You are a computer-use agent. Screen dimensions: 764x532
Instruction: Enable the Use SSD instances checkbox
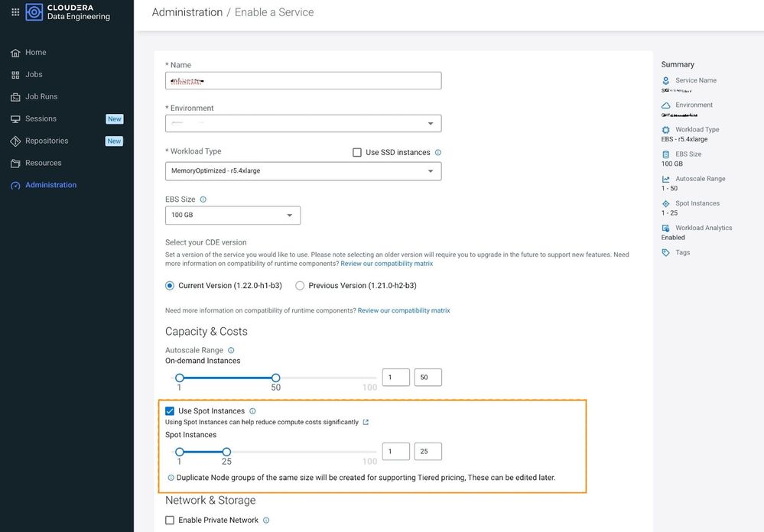click(x=357, y=153)
